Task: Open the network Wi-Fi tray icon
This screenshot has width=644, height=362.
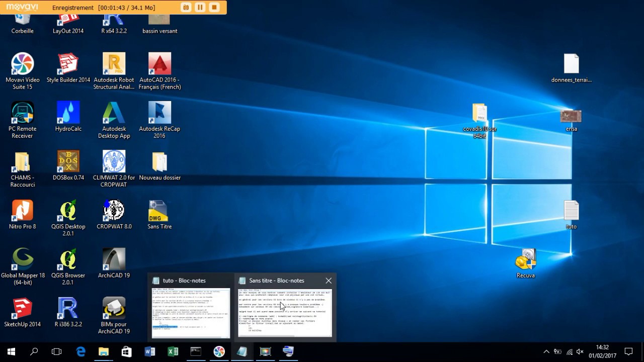Action: 569,352
